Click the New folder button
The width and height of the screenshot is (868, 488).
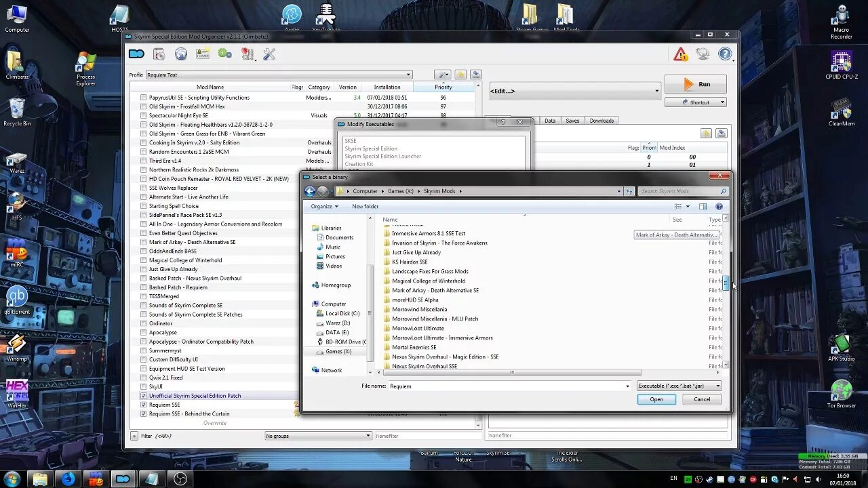[365, 206]
